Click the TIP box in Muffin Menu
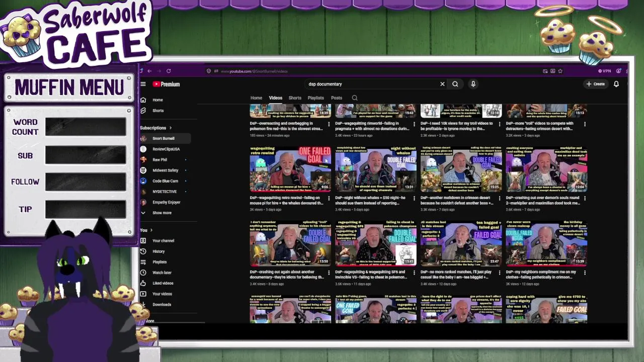 [86, 209]
